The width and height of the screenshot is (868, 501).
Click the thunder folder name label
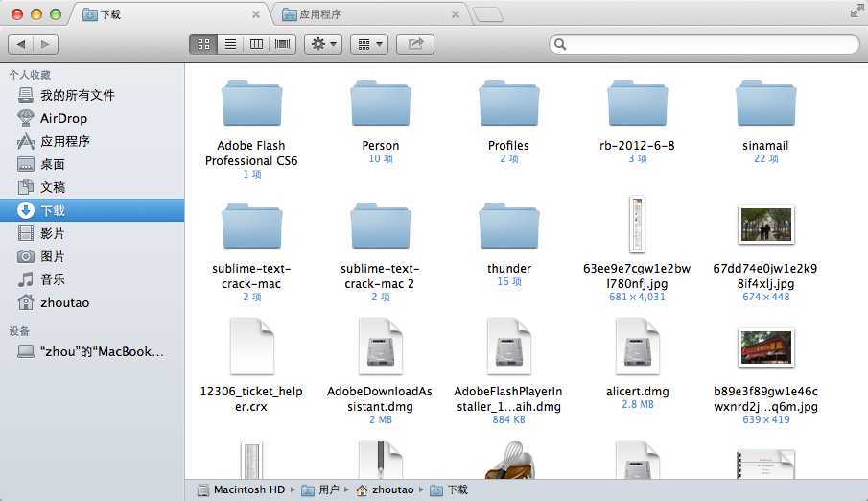point(508,269)
